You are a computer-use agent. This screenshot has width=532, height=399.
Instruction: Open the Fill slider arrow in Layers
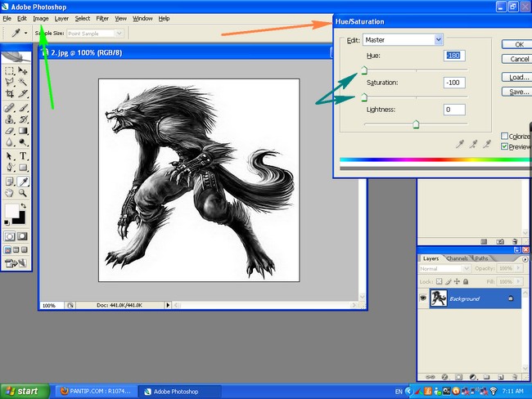pyautogui.click(x=518, y=281)
